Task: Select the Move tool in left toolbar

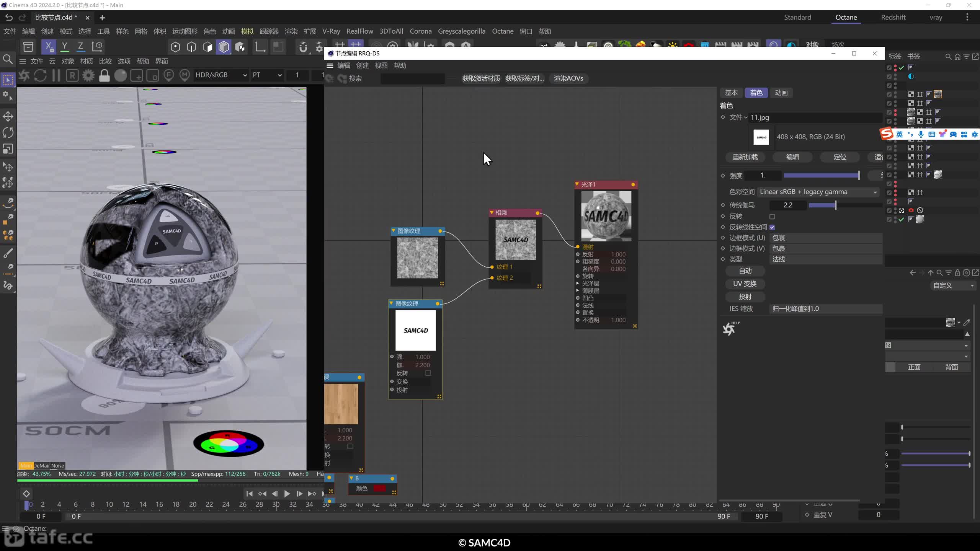Action: [8, 116]
